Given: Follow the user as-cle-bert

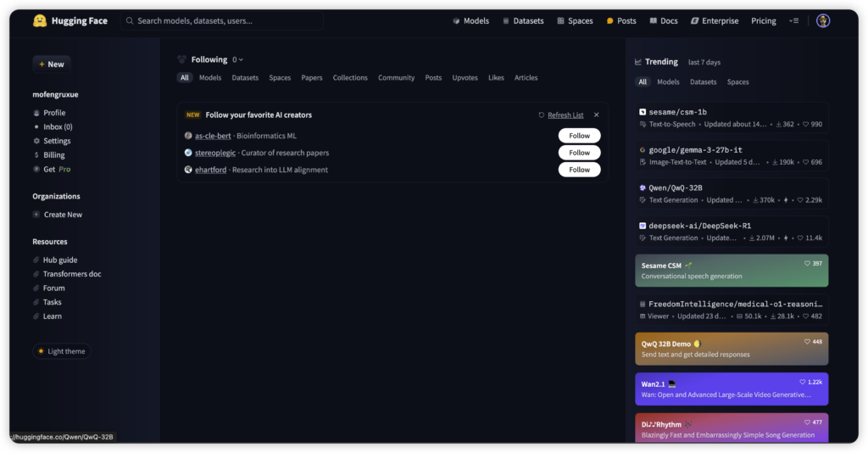Looking at the screenshot, I should [579, 136].
